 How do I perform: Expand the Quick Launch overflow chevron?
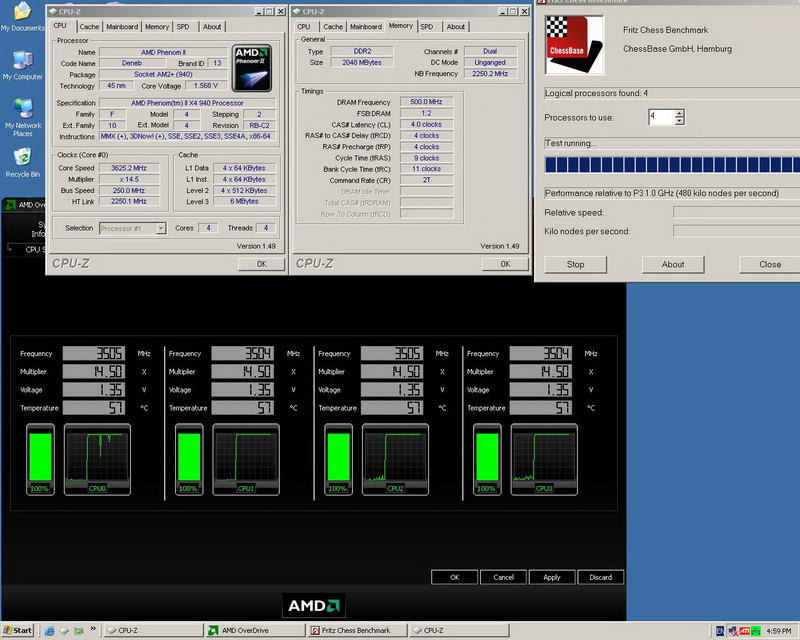click(x=93, y=629)
